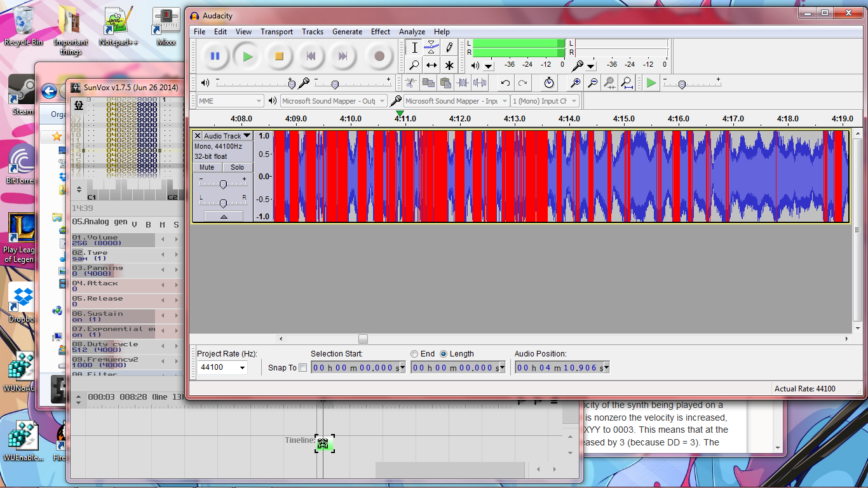
Task: Select the Length radio button
Action: 444,354
